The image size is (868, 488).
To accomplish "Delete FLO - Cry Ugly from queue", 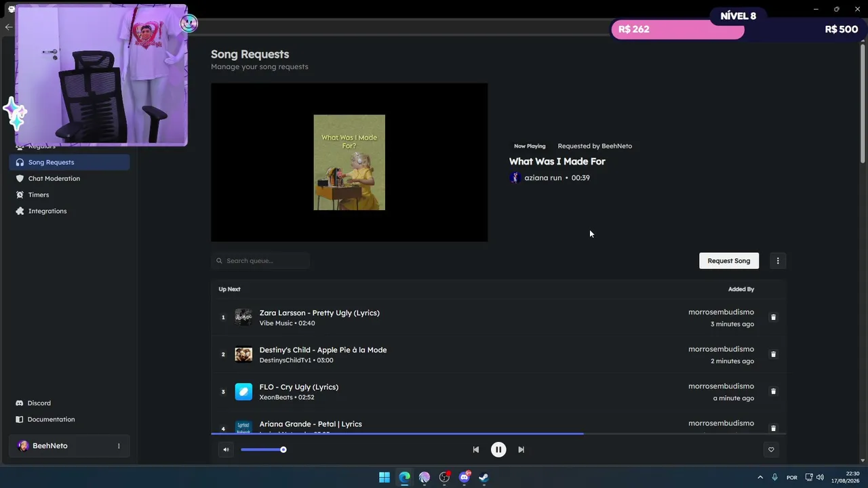I will click(x=773, y=391).
